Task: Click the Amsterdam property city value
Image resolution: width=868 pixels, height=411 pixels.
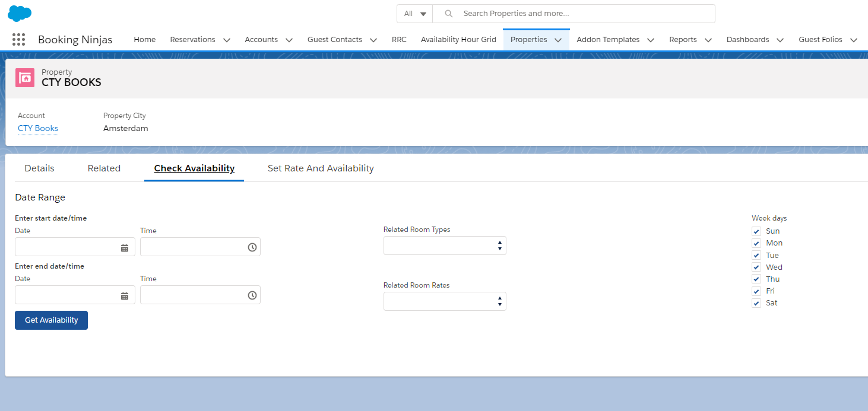Action: tap(126, 128)
